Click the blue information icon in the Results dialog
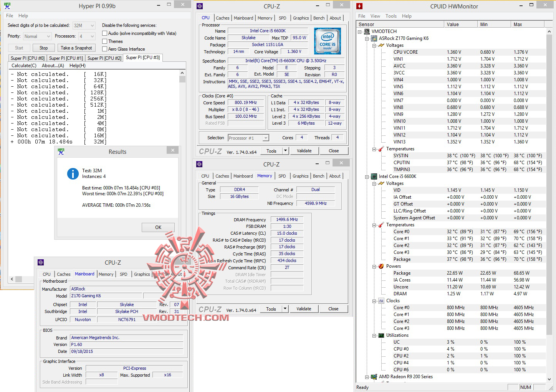Viewport: 556px width, 392px height. [x=73, y=174]
